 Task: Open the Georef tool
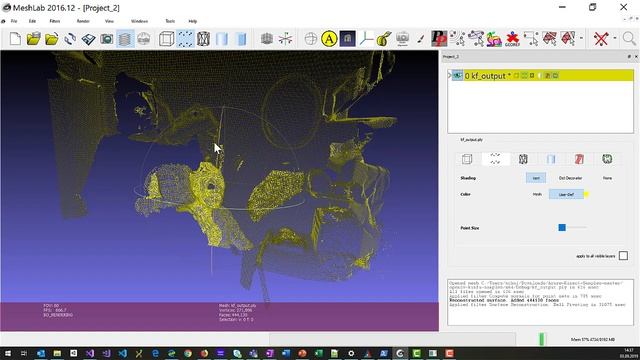[512, 39]
